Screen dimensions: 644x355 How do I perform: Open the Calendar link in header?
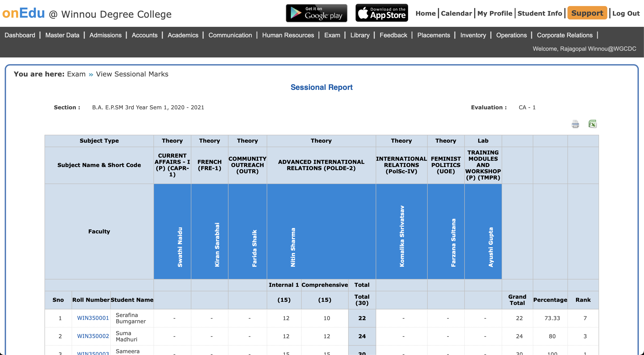tap(456, 13)
